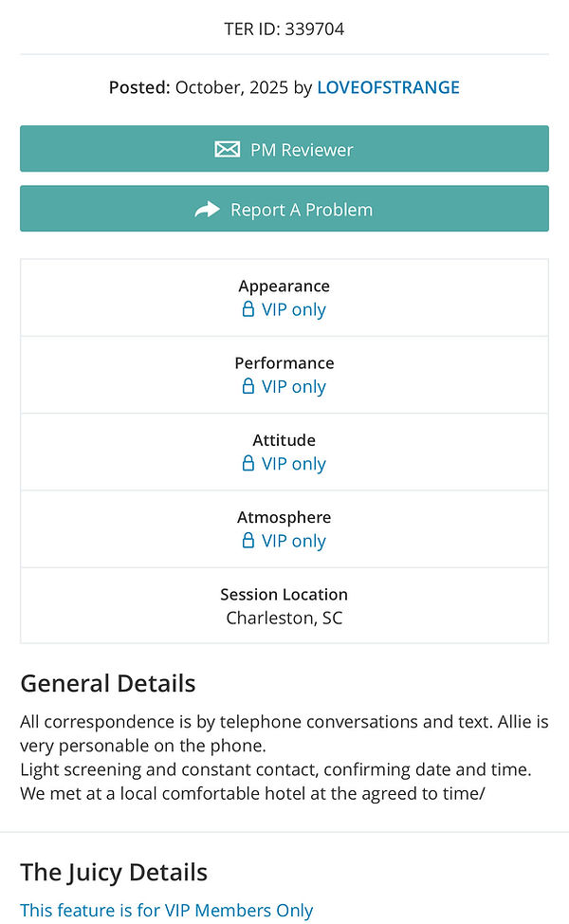The image size is (569, 924).
Task: Click the Session Location label
Action: (284, 594)
